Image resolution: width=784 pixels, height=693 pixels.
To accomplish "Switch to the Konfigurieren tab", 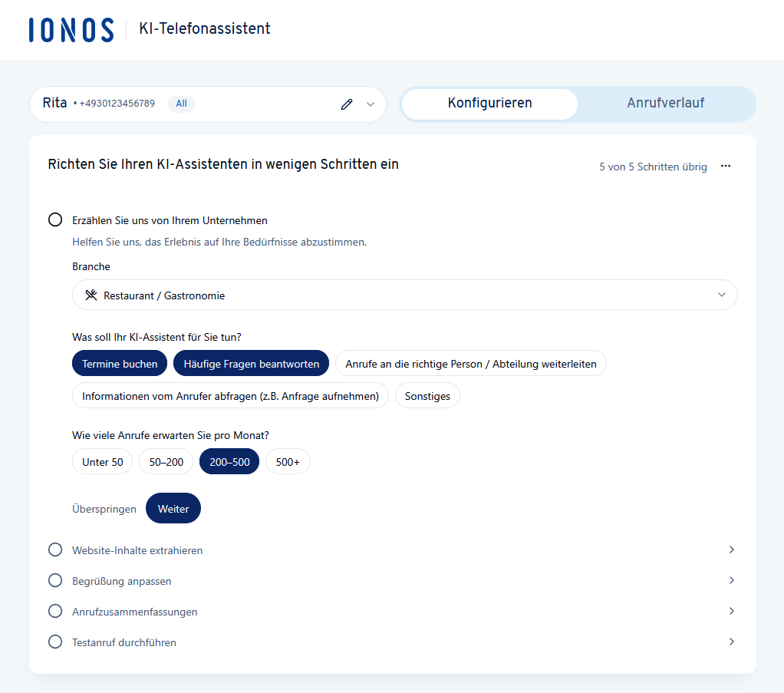I will 489,104.
